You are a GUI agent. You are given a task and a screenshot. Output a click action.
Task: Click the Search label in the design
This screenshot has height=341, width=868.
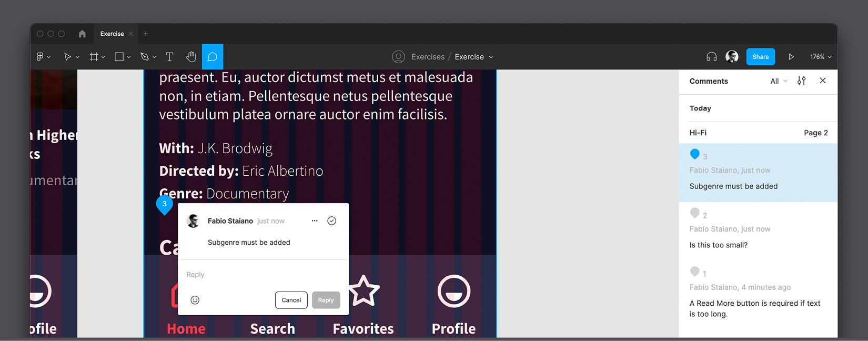point(272,329)
